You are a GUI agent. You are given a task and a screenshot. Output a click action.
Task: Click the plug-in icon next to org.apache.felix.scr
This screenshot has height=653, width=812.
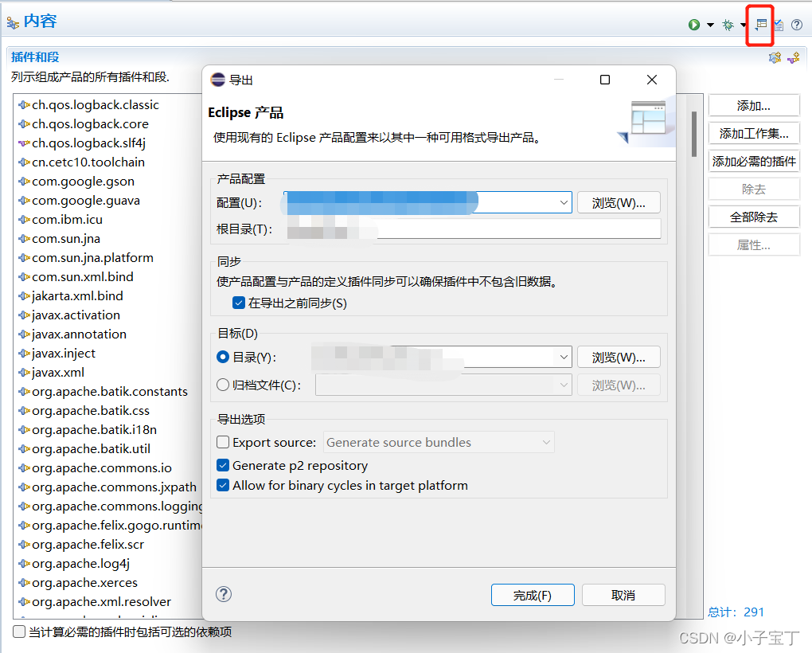pyautogui.click(x=25, y=544)
